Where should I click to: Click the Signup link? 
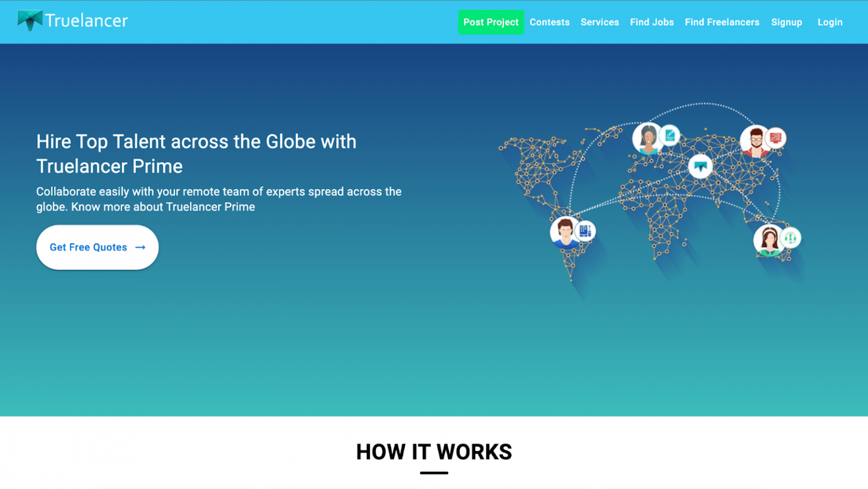[x=787, y=22]
